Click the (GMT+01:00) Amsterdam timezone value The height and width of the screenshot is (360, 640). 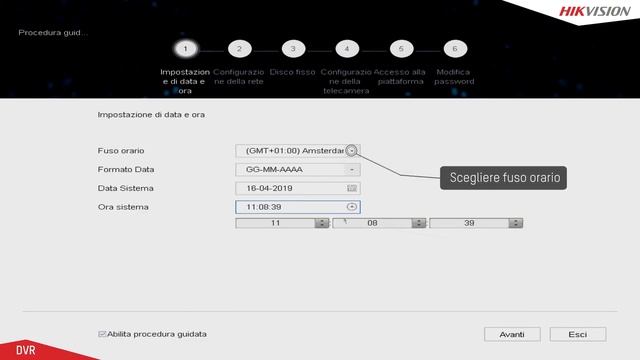(295, 151)
